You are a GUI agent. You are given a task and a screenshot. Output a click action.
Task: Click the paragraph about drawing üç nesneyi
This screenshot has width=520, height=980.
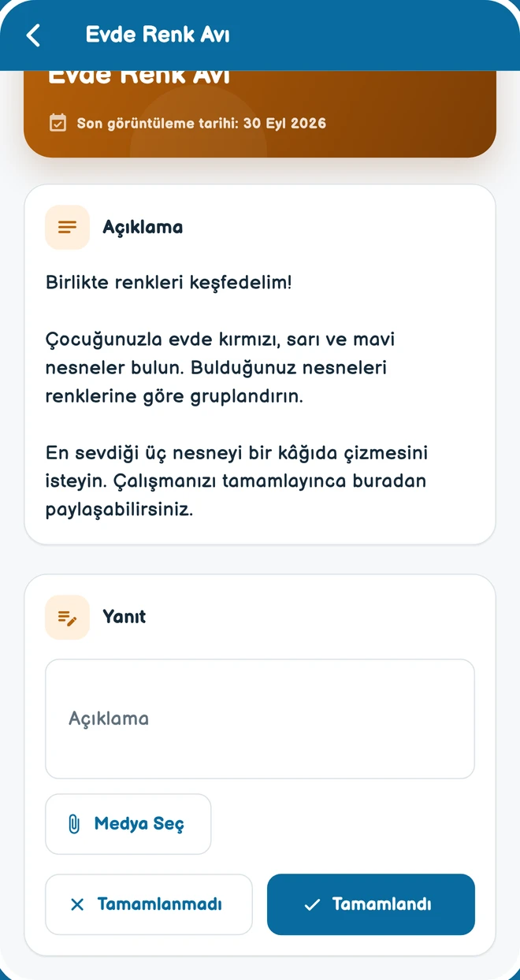coord(236,481)
